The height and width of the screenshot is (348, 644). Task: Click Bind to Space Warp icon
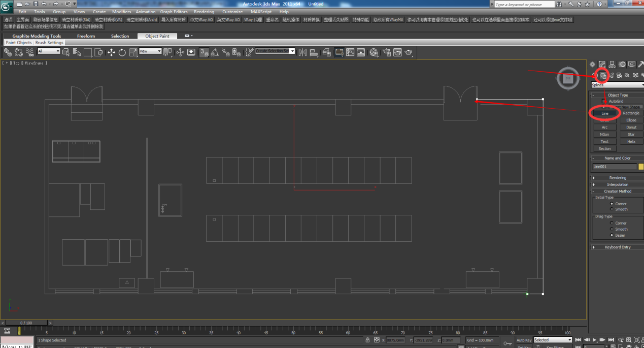(30, 52)
